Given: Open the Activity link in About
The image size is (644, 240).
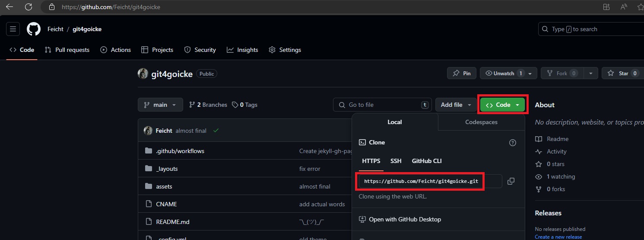Looking at the screenshot, I should pyautogui.click(x=551, y=151).
